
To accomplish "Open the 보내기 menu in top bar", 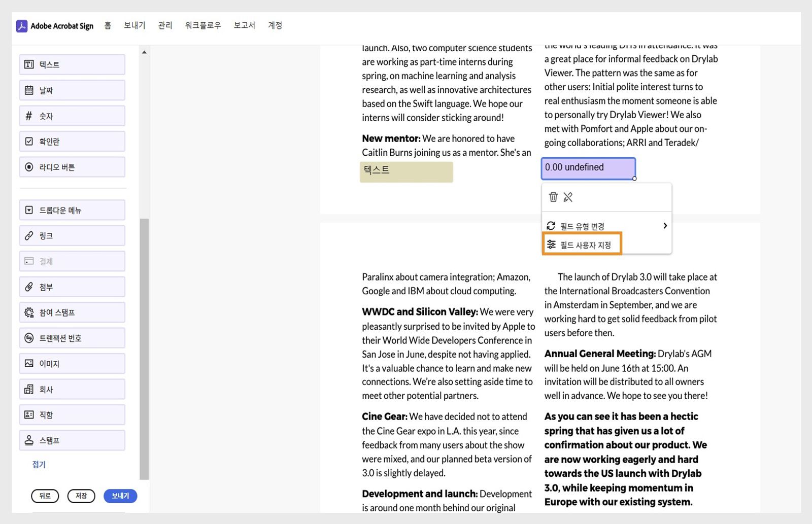I will [x=134, y=25].
